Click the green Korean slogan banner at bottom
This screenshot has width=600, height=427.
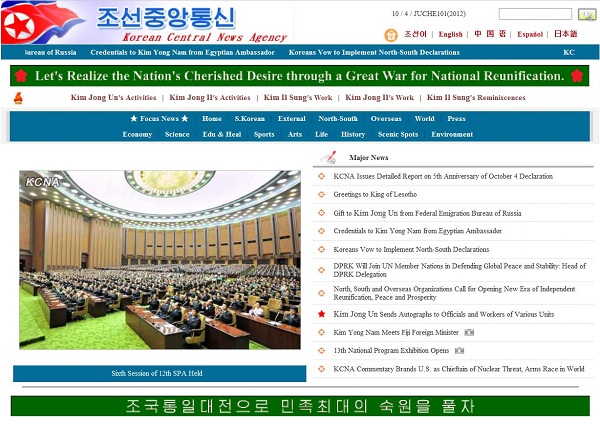pos(300,406)
